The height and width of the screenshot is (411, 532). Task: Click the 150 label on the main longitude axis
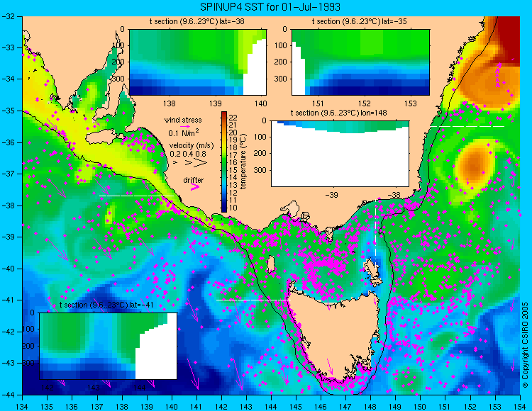[421, 407]
